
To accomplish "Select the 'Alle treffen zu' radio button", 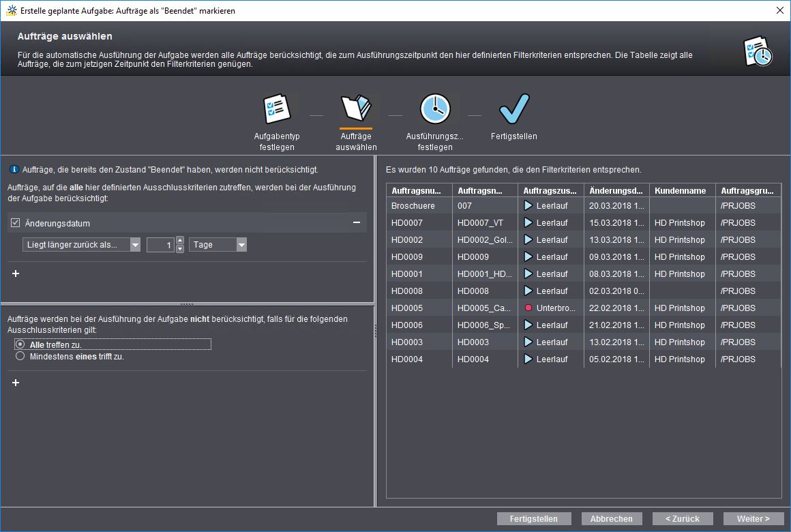I will pos(20,344).
